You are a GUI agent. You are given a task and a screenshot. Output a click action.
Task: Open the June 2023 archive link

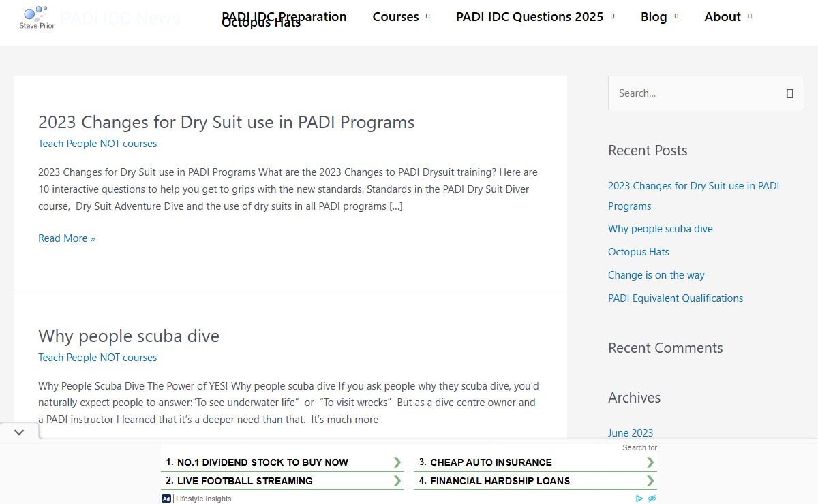point(631,433)
